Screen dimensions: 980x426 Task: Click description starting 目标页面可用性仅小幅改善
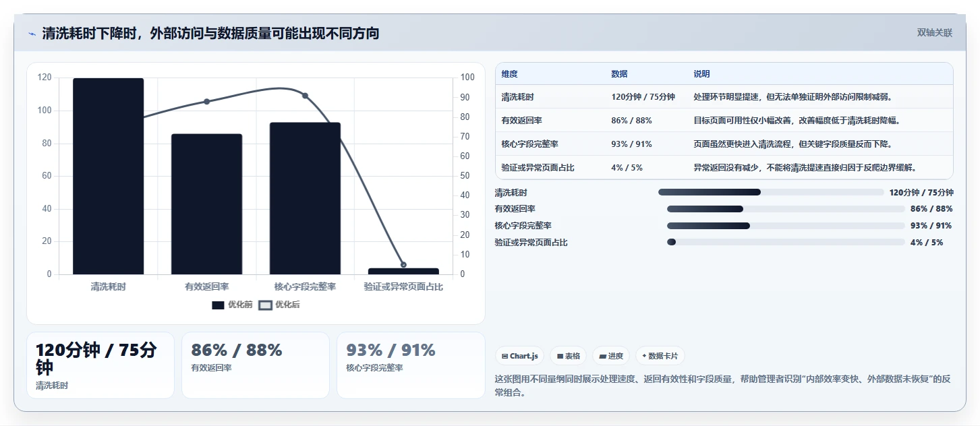click(797, 121)
